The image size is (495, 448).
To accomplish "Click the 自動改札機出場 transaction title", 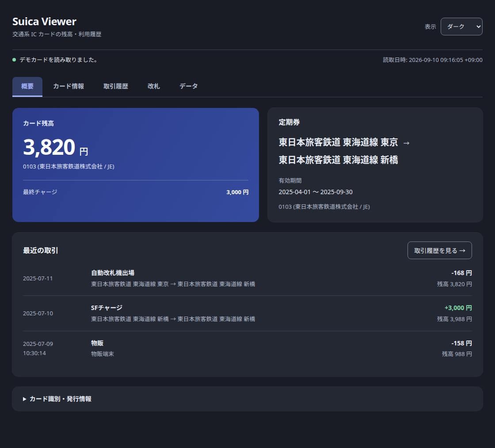I will pyautogui.click(x=113, y=273).
